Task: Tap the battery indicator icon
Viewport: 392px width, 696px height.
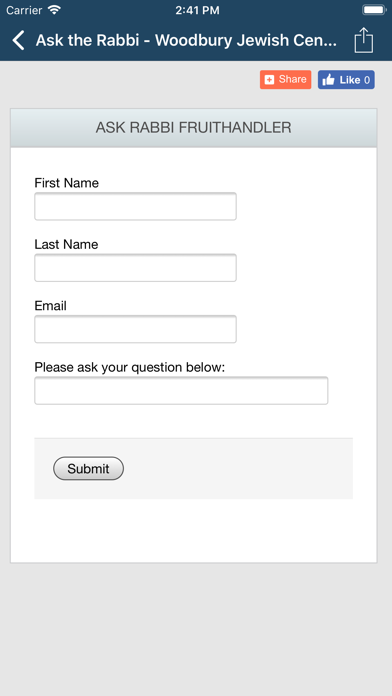Action: coord(374,10)
